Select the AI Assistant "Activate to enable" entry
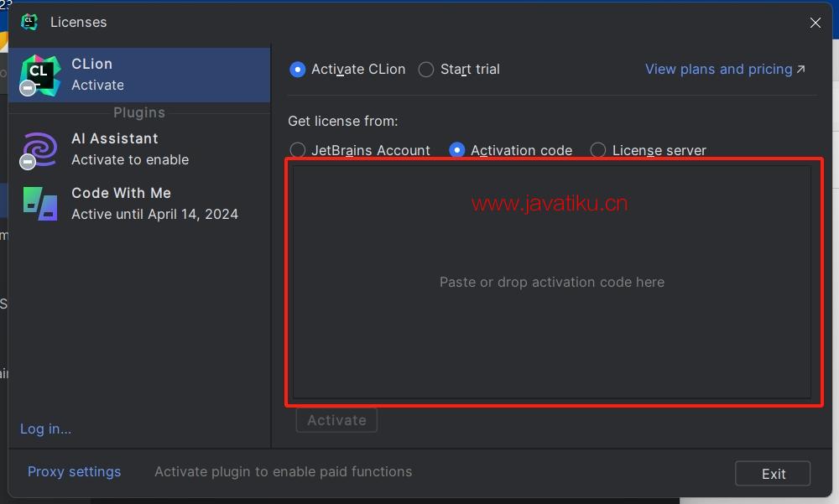Screen dimensions: 839x504 point(130,159)
